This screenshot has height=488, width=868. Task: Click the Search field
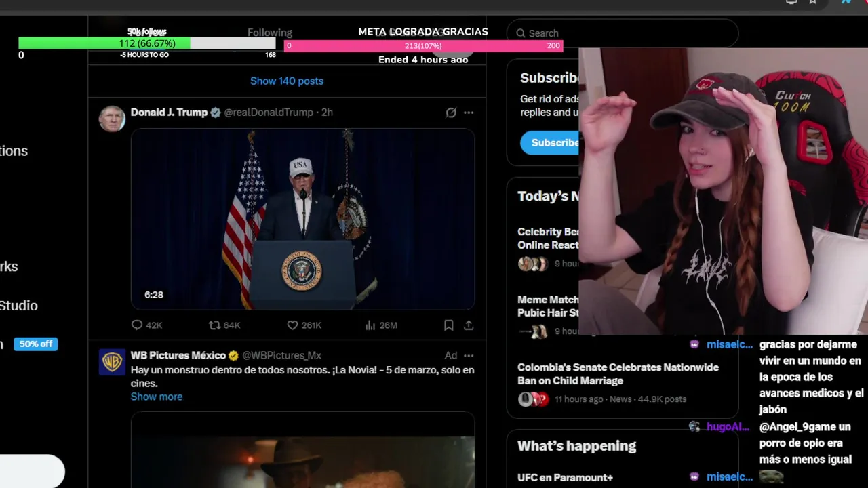pyautogui.click(x=623, y=33)
